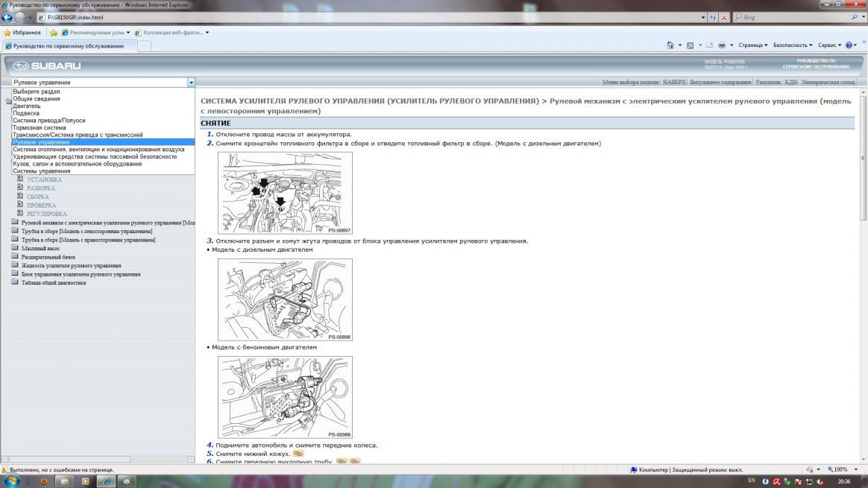Open Windows Explorer from the taskbar
Screen dimensions: 868x488
click(x=64, y=481)
